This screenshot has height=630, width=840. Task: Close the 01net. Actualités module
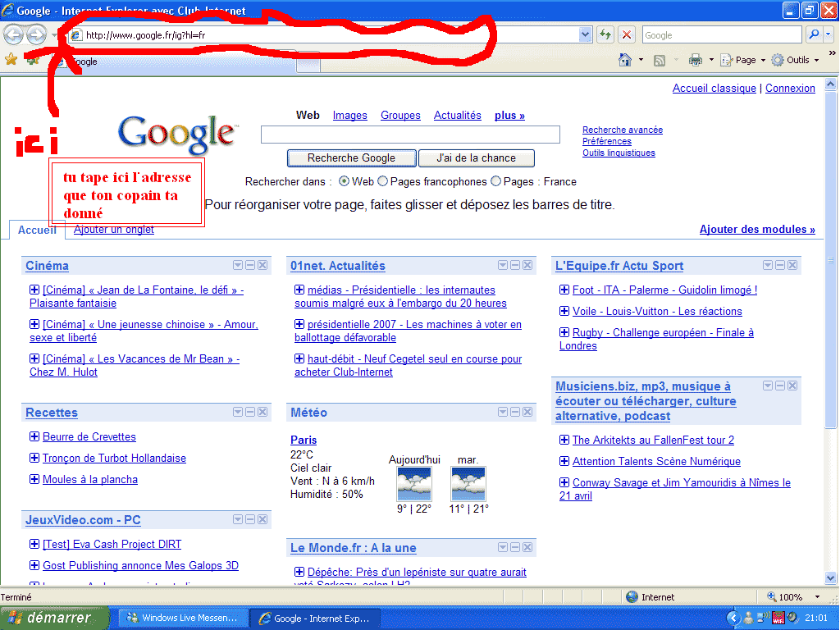click(527, 265)
